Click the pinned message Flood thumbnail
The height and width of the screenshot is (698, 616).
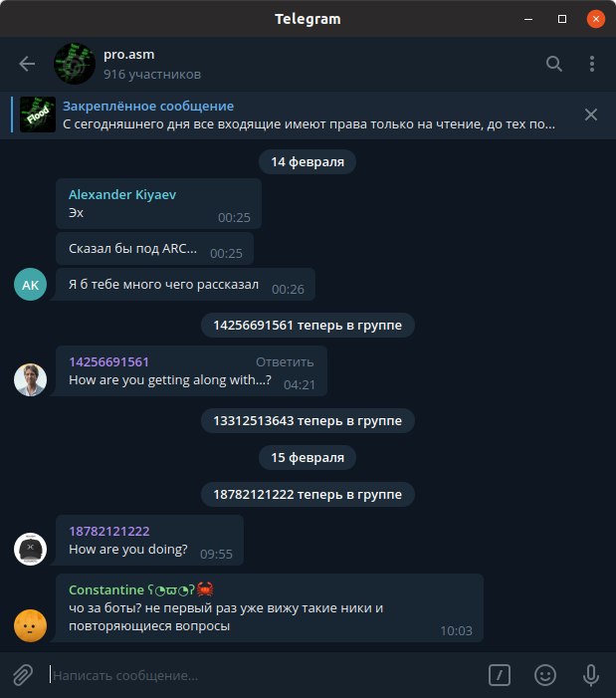pos(38,115)
